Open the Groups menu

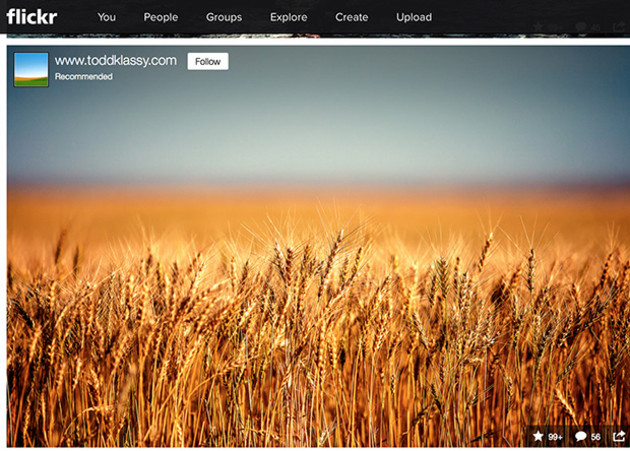(224, 17)
